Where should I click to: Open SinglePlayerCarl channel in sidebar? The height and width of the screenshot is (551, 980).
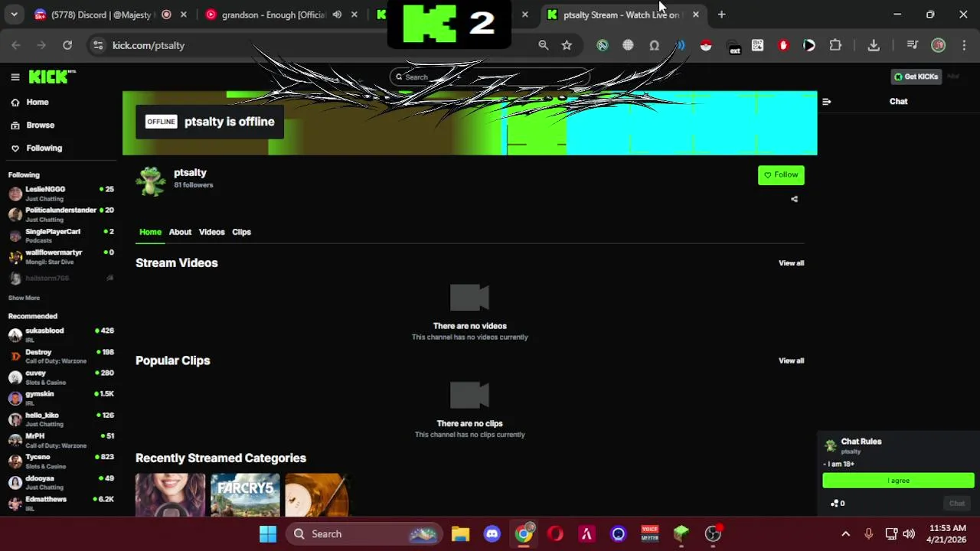[61, 236]
